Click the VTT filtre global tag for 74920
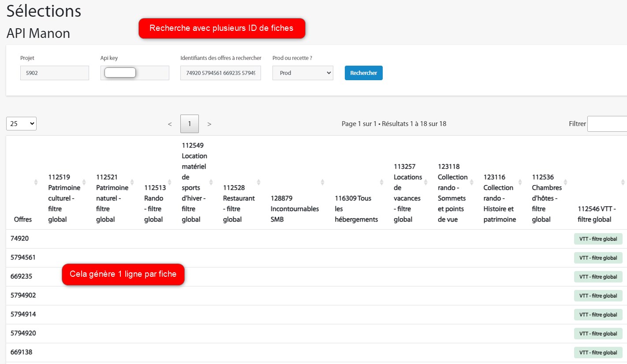Screen dimensions: 627x364 click(x=598, y=239)
